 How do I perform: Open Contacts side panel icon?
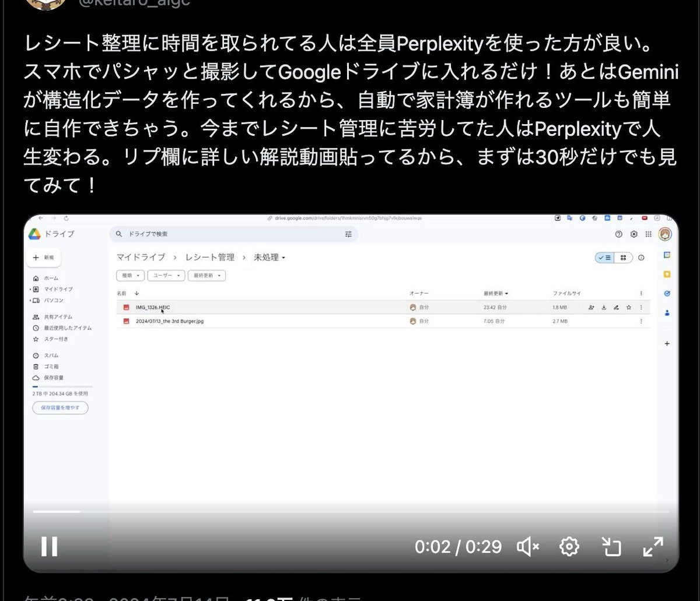[667, 312]
